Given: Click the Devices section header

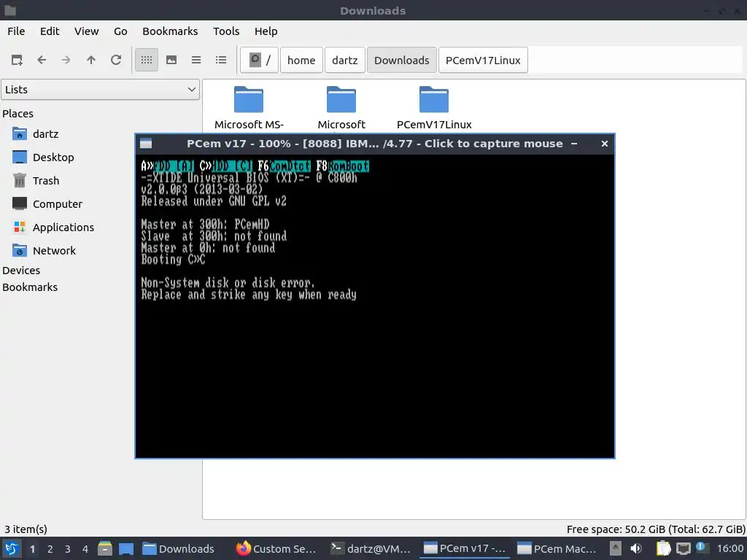Looking at the screenshot, I should 21,271.
